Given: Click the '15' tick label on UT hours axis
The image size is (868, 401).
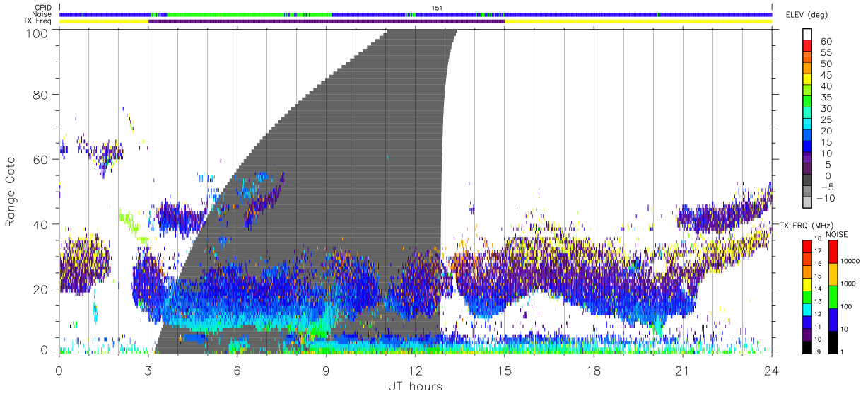Looking at the screenshot, I should (x=505, y=370).
